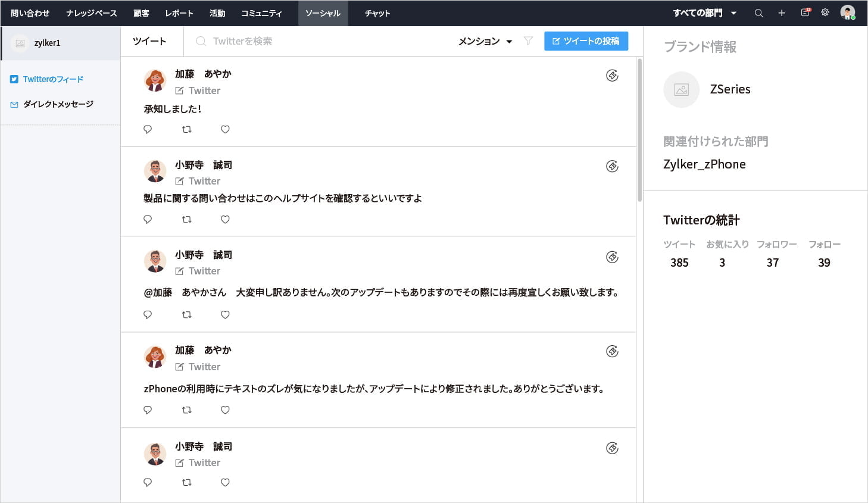This screenshot has height=503, width=868.
Task: Like the apology tweet to 加藤さん
Action: [x=225, y=315]
